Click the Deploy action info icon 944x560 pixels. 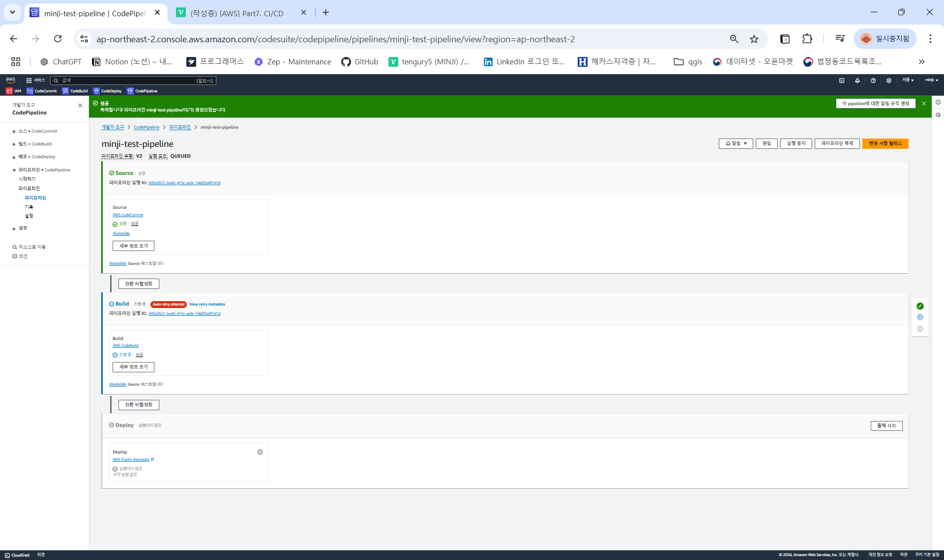pyautogui.click(x=260, y=452)
